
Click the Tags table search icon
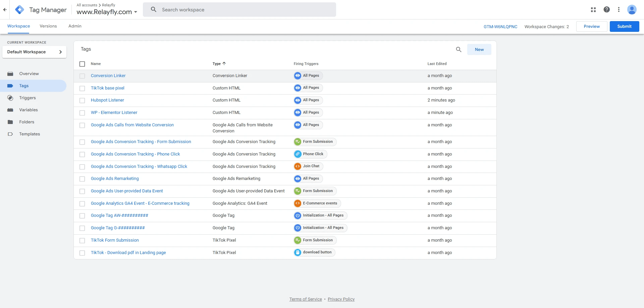click(x=459, y=50)
